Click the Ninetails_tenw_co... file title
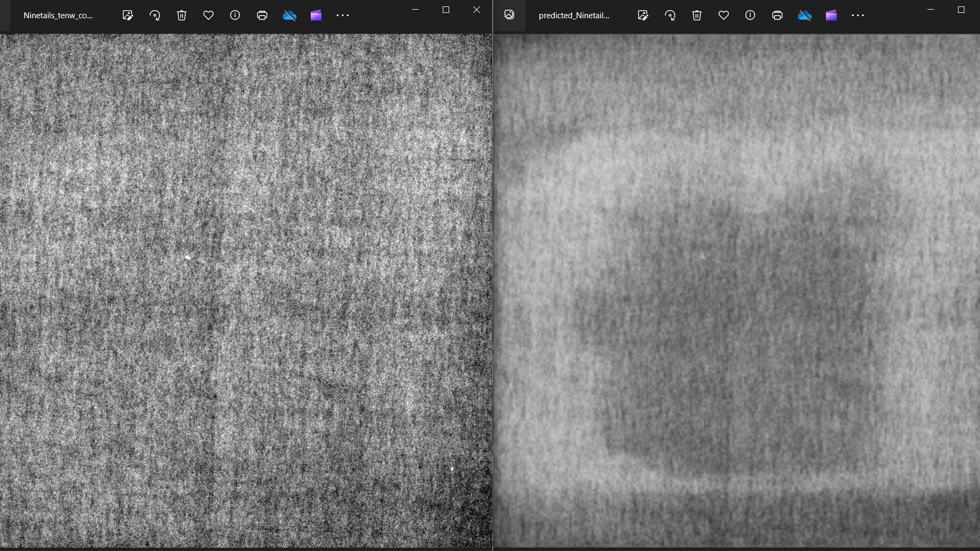 pyautogui.click(x=58, y=16)
